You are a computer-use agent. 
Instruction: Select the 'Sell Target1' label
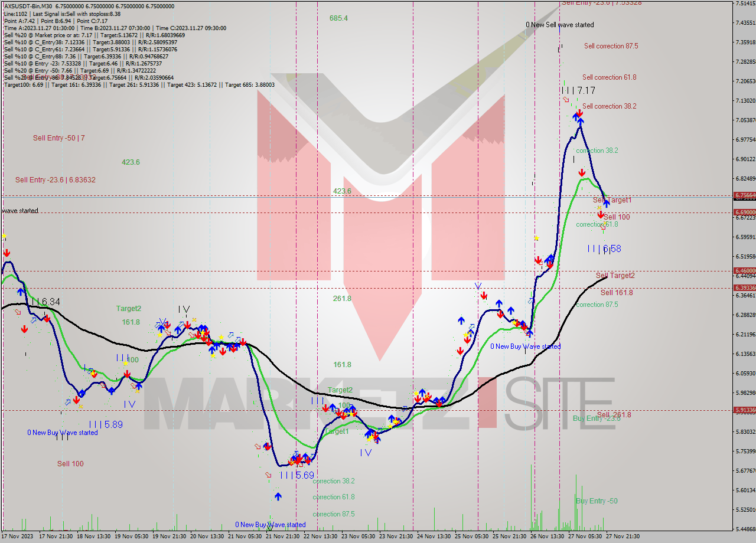[612, 201]
